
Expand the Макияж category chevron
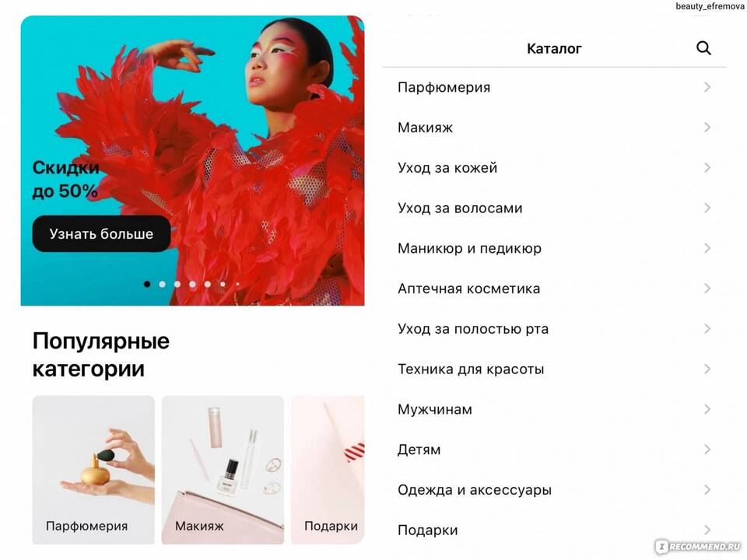pyautogui.click(x=707, y=127)
